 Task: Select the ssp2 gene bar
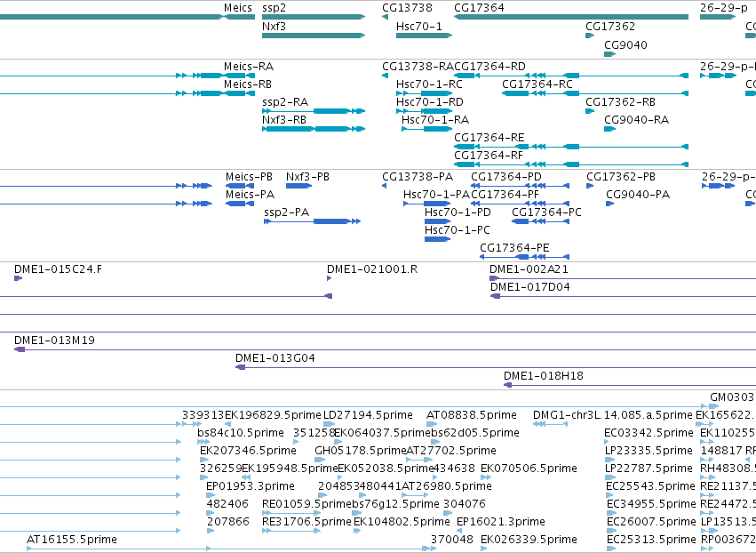pos(314,17)
